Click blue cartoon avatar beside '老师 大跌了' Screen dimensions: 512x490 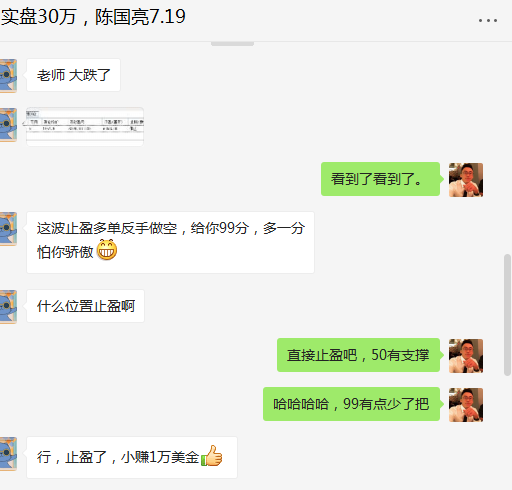pos(8,76)
